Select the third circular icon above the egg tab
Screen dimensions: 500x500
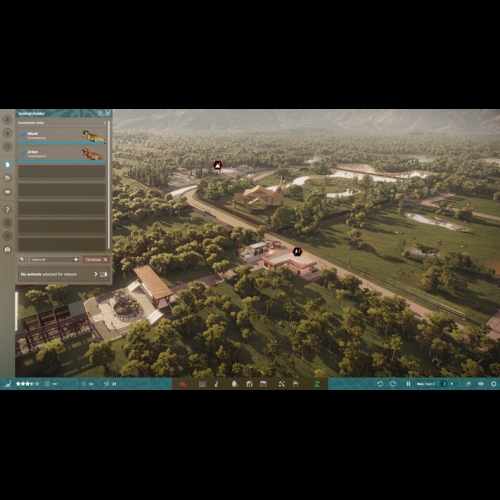coord(7,146)
